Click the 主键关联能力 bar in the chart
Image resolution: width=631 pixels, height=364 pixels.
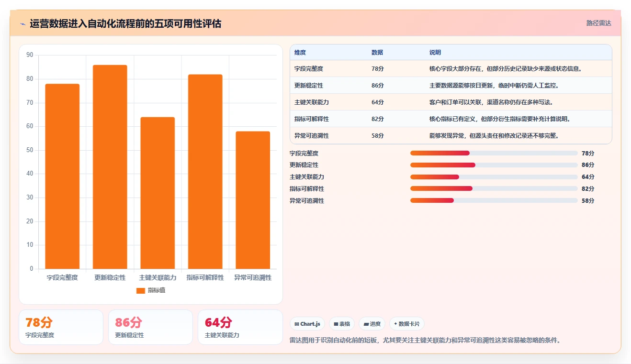tap(158, 193)
